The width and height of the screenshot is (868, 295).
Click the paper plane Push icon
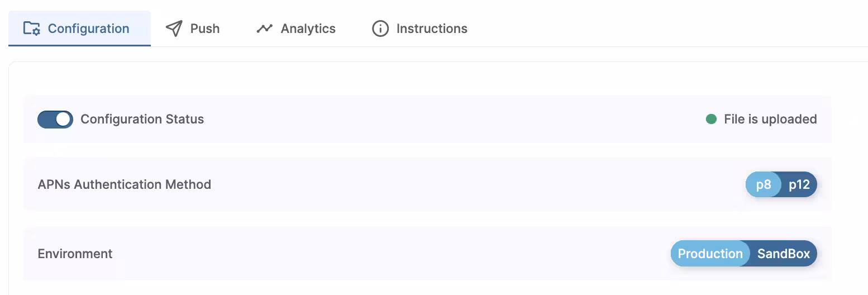click(174, 28)
